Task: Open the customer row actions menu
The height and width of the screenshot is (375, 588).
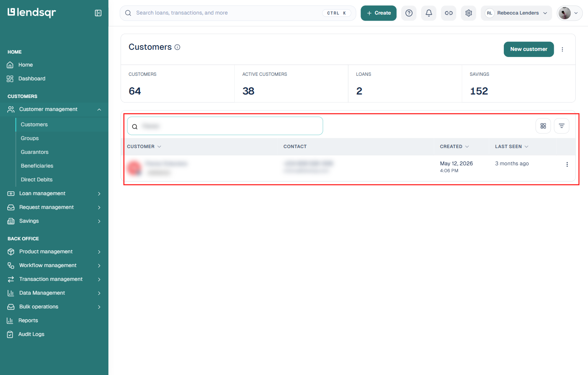Action: point(567,165)
